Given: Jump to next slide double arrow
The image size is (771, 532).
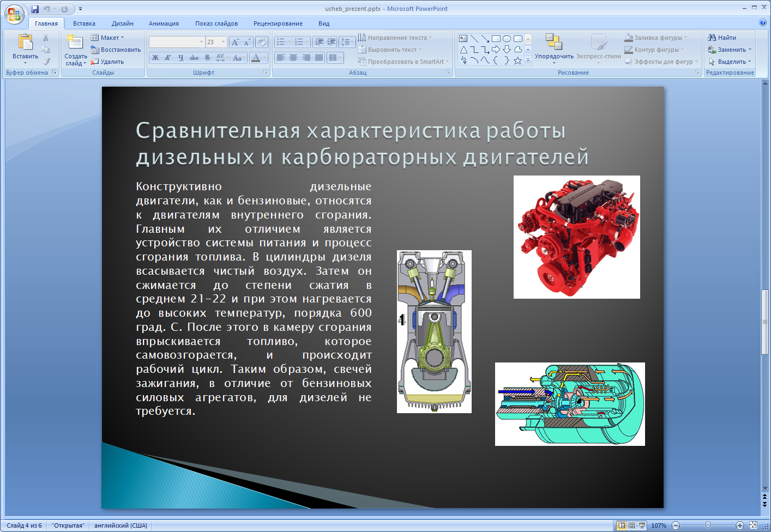Looking at the screenshot, I should point(765,505).
